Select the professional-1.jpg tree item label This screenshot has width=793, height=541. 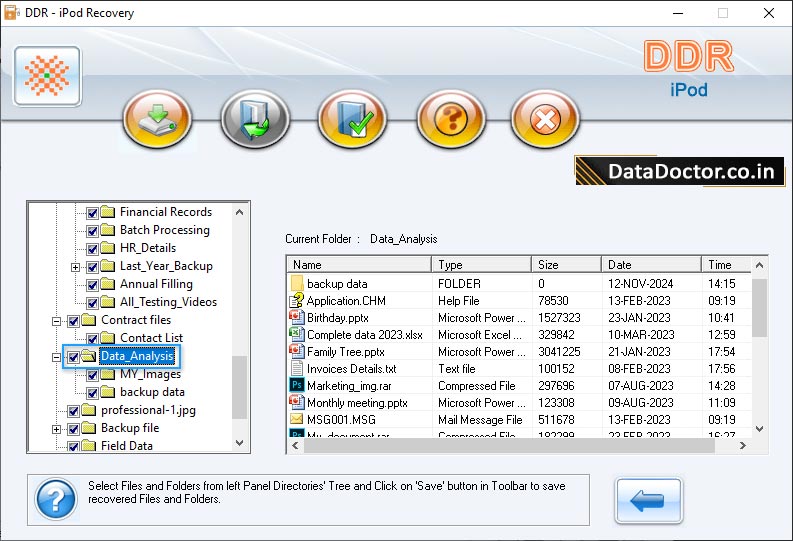pos(148,410)
